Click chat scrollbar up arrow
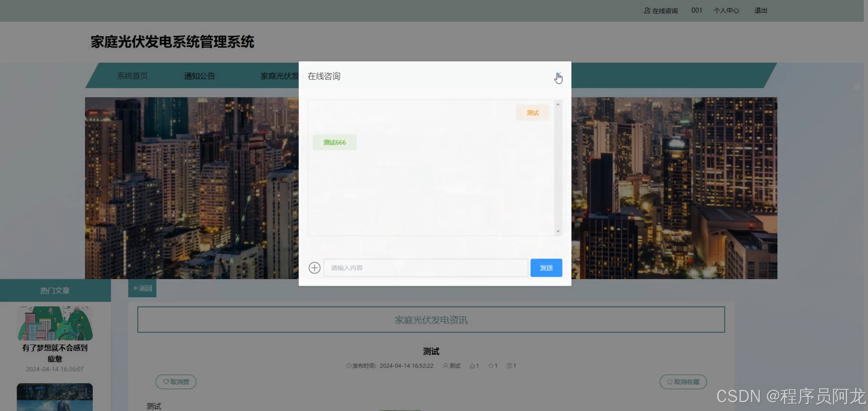Viewport: 868px width, 411px height. (558, 104)
